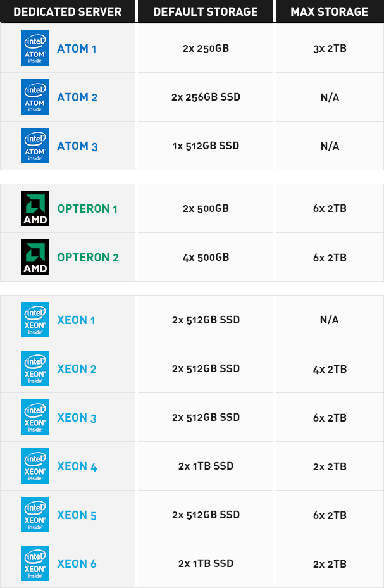The width and height of the screenshot is (384, 588).
Task: Select the 4x 2TB max storage cell
Action: [x=330, y=369]
